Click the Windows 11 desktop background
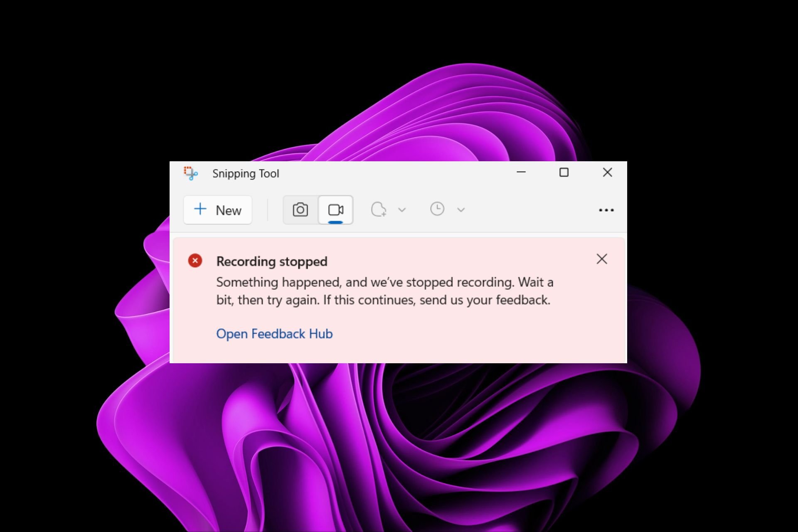Screen dimensions: 798x532 (x=399, y=445)
